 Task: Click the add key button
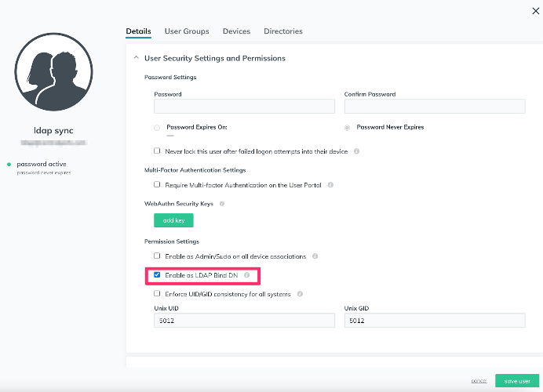click(x=173, y=220)
